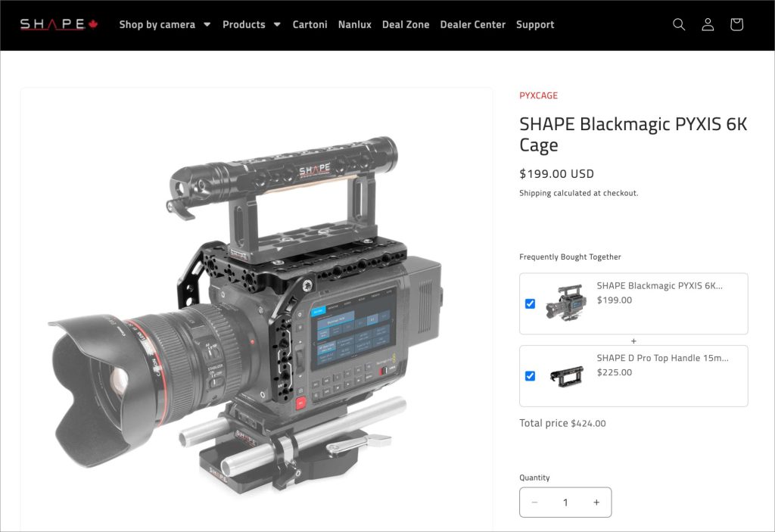Open the account login icon
This screenshot has height=532, width=775.
click(x=708, y=24)
